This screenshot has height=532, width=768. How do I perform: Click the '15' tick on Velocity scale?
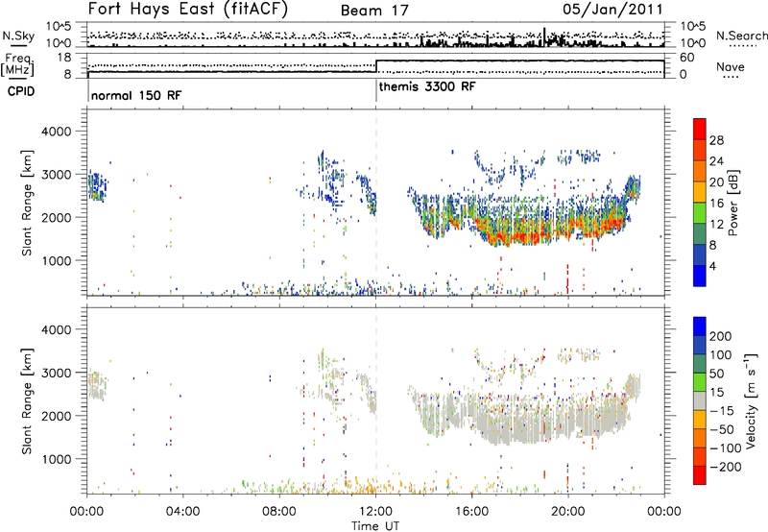[717, 393]
